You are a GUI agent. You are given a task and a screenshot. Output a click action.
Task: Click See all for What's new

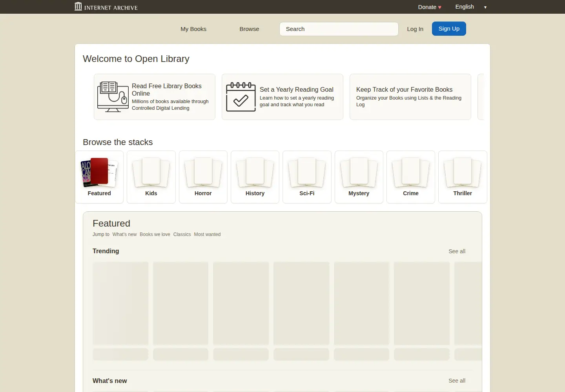457,381
